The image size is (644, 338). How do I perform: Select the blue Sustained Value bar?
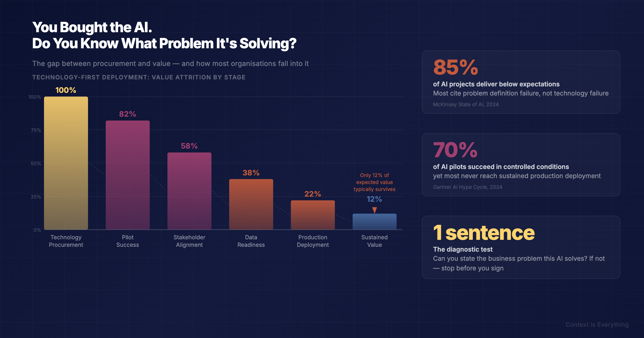click(x=375, y=222)
